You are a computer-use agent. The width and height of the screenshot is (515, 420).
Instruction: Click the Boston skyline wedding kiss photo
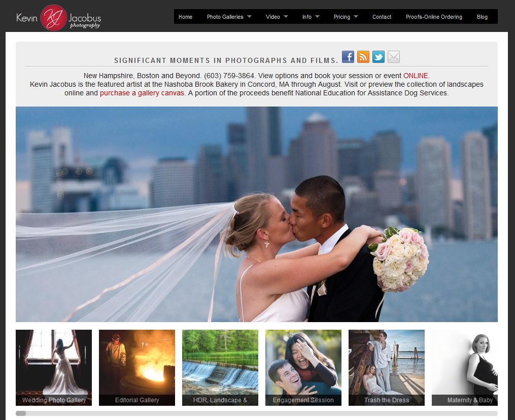[x=257, y=214]
